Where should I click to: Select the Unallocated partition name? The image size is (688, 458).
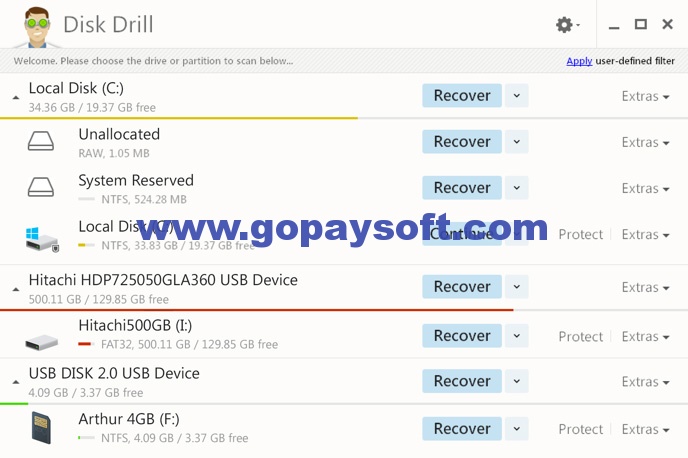pyautogui.click(x=119, y=134)
